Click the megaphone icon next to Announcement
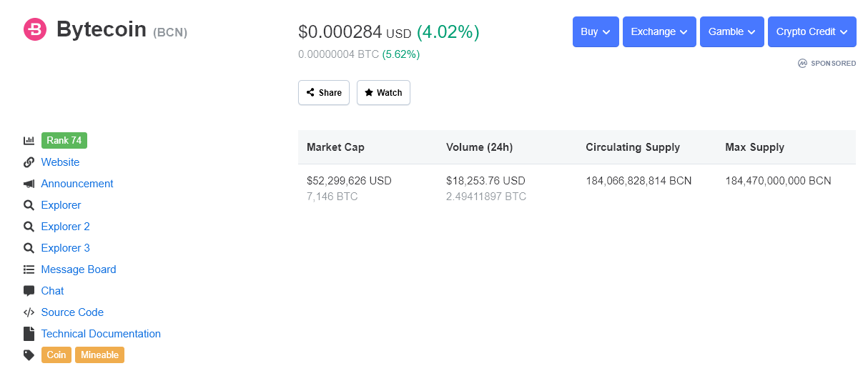The height and width of the screenshot is (391, 868). (x=29, y=184)
